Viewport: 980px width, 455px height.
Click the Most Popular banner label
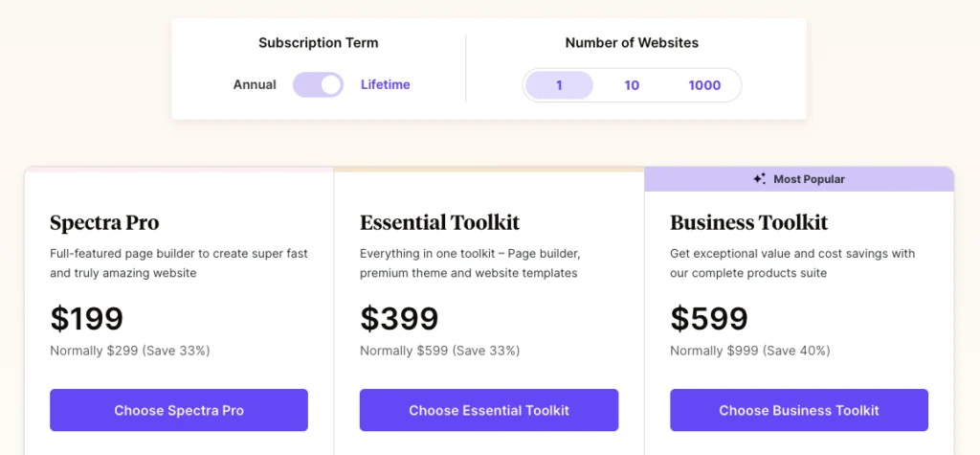point(809,179)
